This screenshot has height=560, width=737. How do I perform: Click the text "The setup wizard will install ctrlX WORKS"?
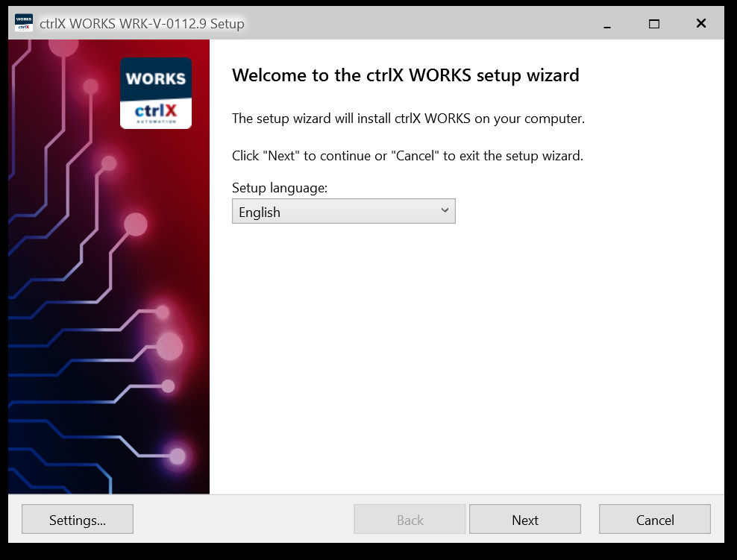tap(351, 119)
